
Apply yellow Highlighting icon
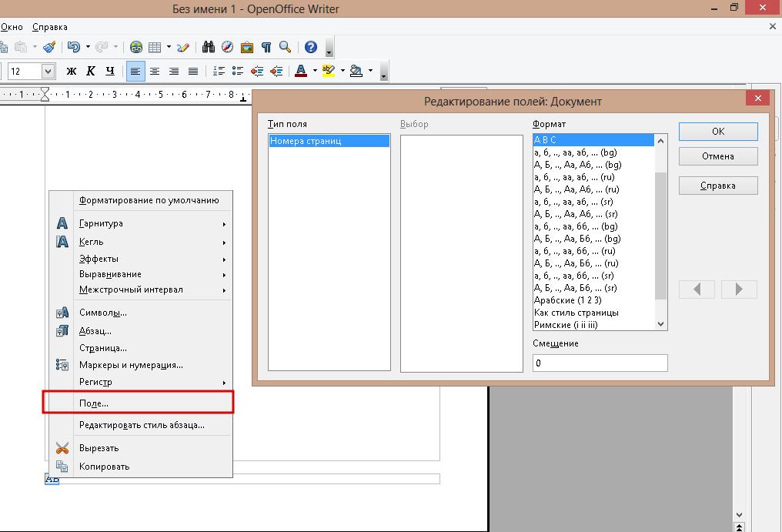(x=328, y=72)
